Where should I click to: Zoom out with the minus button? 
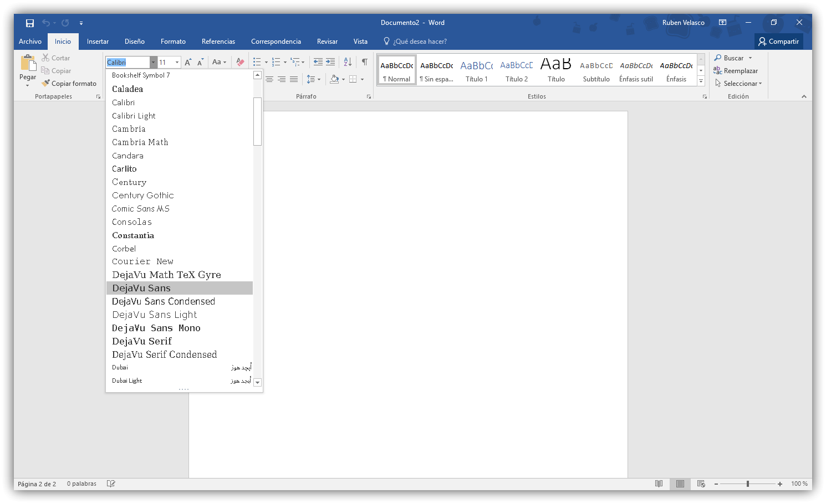[716, 484]
